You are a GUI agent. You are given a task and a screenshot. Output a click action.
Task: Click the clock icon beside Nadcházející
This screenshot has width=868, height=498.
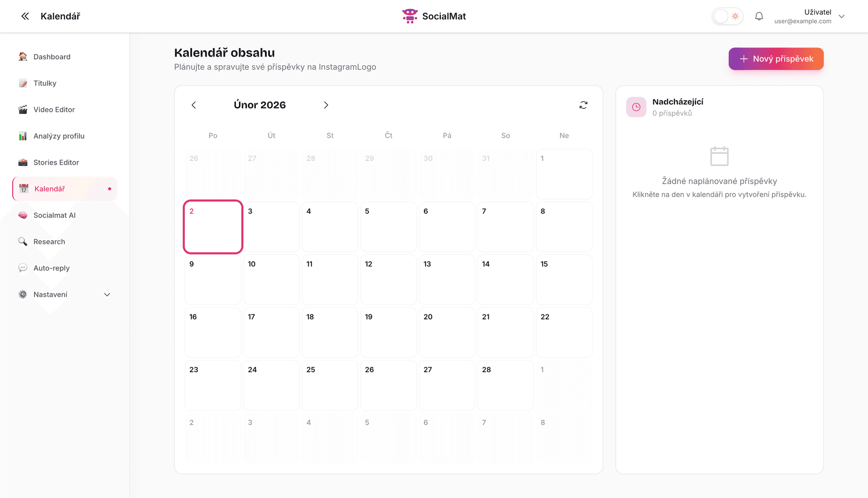(636, 107)
